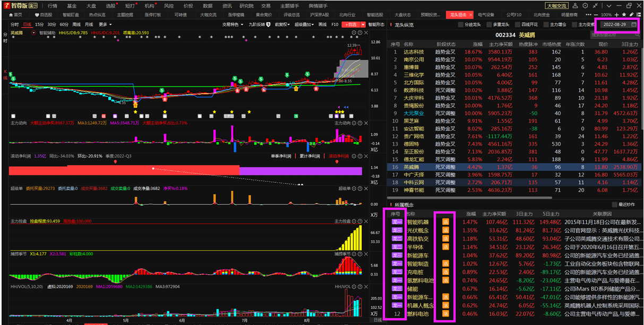Image resolution: width=644 pixels, height=325 pixels.
Task: Open the 选股 menu
Action: pos(111,5)
